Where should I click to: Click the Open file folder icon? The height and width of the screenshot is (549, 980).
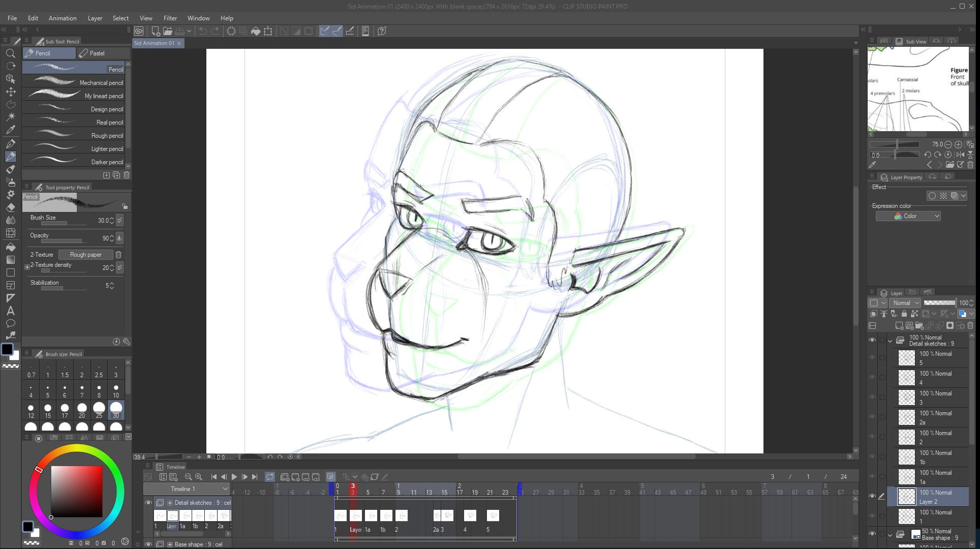(167, 31)
